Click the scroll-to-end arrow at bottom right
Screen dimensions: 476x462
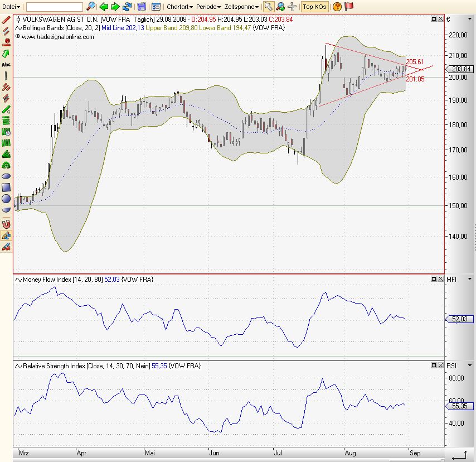pos(459,456)
